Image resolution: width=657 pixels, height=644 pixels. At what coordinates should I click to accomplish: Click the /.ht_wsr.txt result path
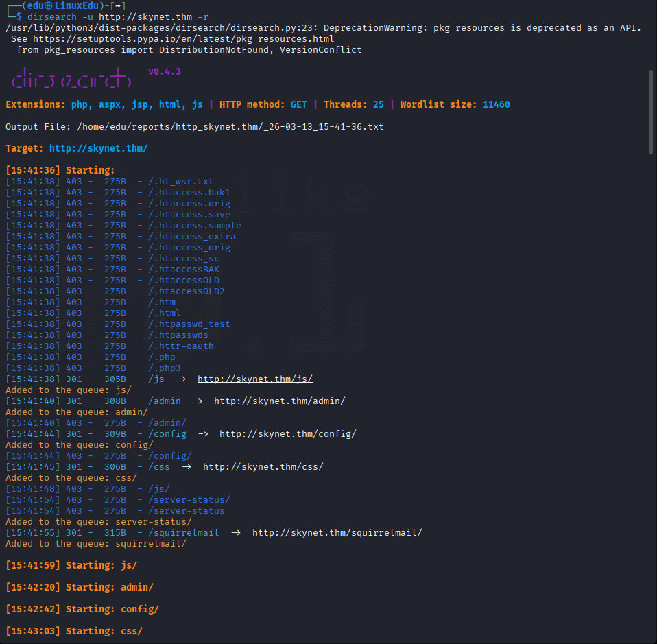click(180, 182)
